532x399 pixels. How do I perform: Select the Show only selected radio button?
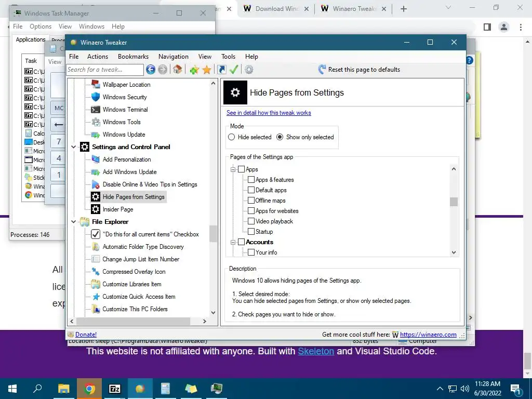click(280, 137)
